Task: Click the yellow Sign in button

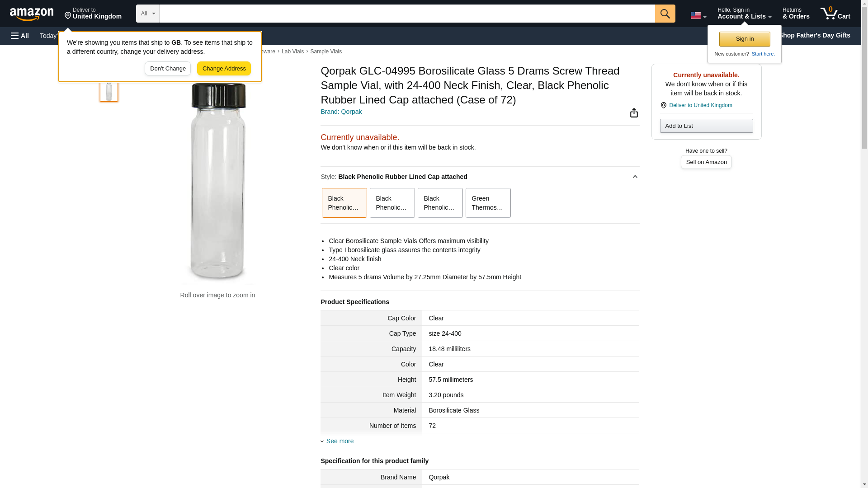Action: click(745, 39)
